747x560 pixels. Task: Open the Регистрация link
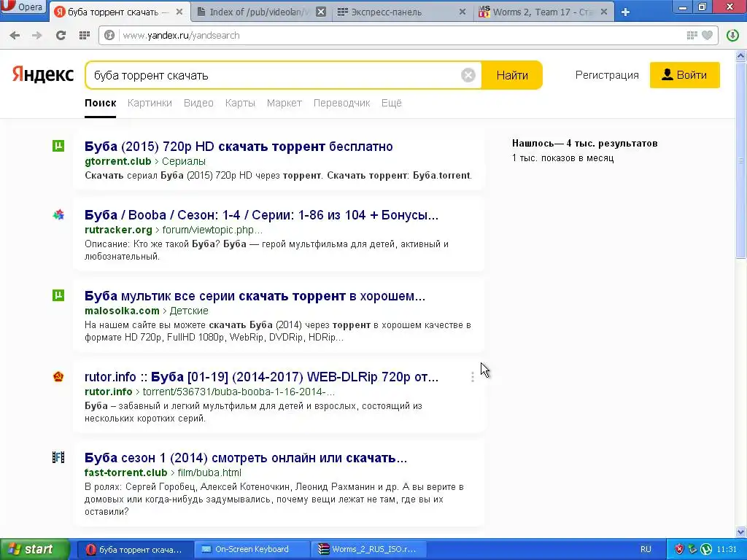click(607, 75)
